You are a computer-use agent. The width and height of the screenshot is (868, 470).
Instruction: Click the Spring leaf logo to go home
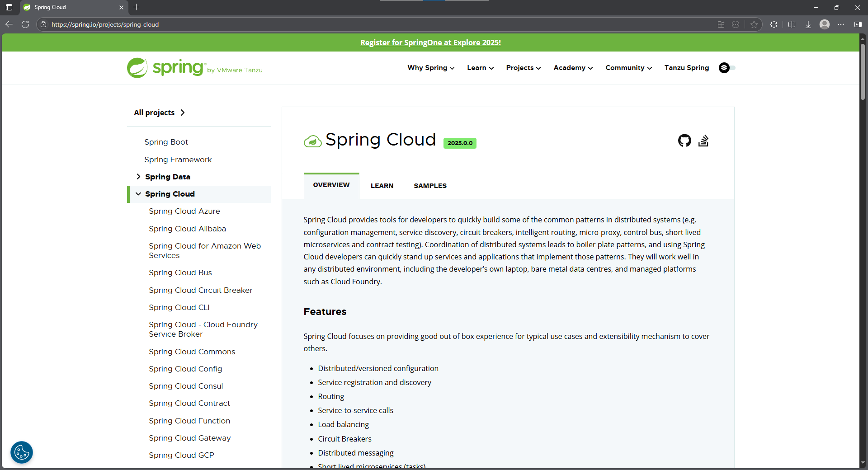pos(137,68)
